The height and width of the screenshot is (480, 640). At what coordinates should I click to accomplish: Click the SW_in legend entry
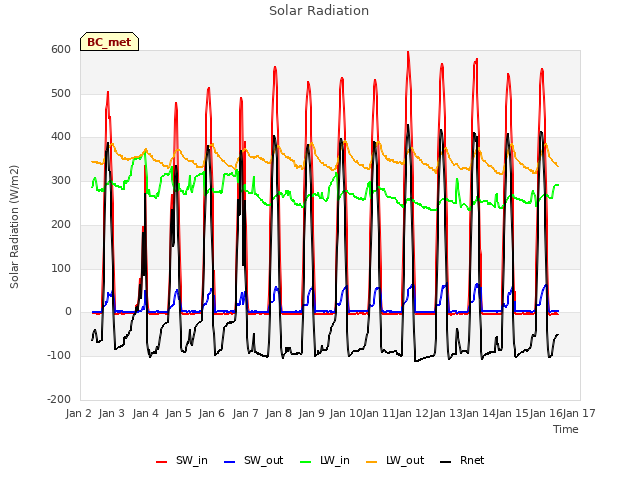point(182,460)
